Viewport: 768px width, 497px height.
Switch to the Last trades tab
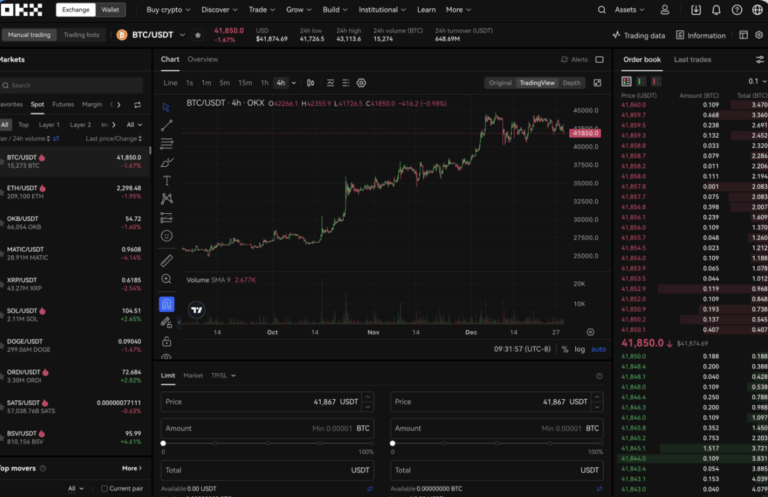(693, 60)
